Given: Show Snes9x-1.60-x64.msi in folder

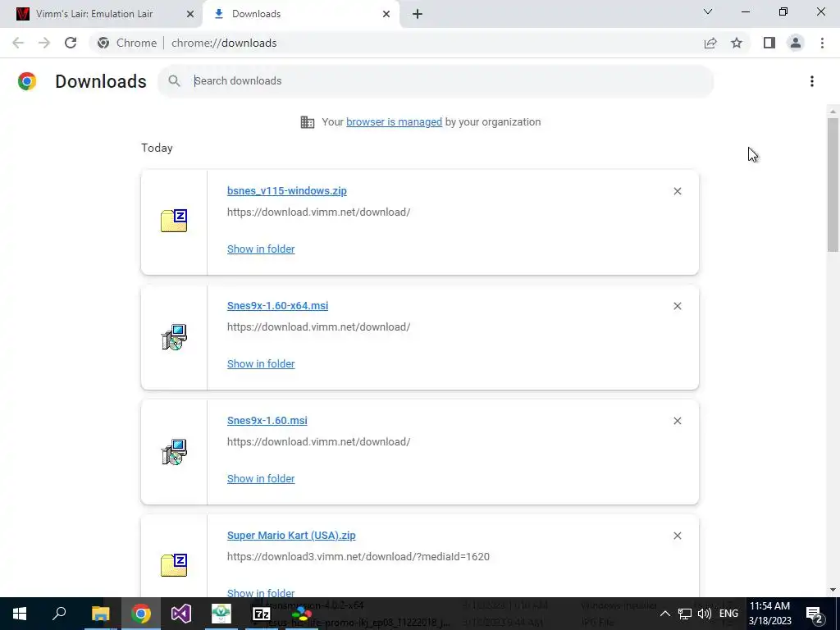Looking at the screenshot, I should [x=261, y=363].
